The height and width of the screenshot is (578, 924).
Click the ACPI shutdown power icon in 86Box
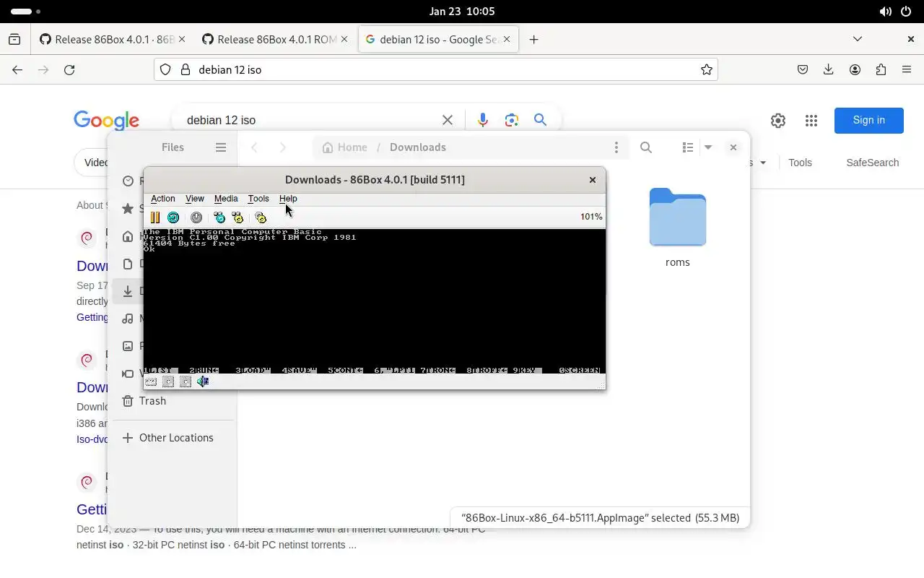click(196, 217)
